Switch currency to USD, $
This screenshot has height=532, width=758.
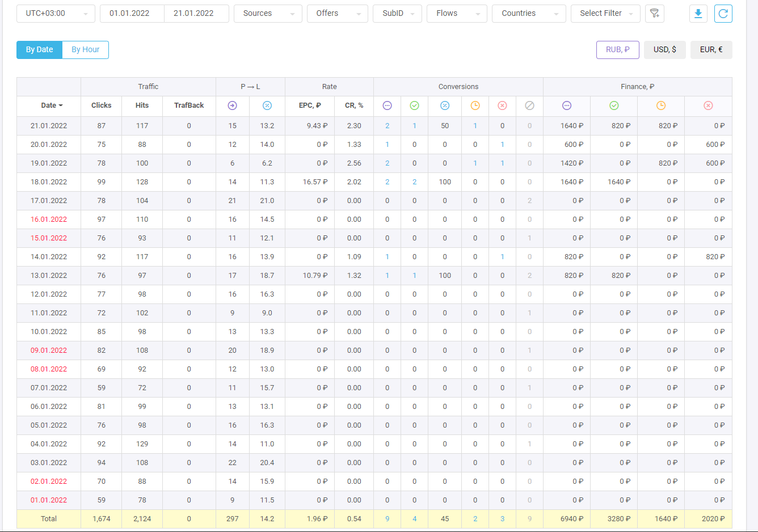point(664,50)
